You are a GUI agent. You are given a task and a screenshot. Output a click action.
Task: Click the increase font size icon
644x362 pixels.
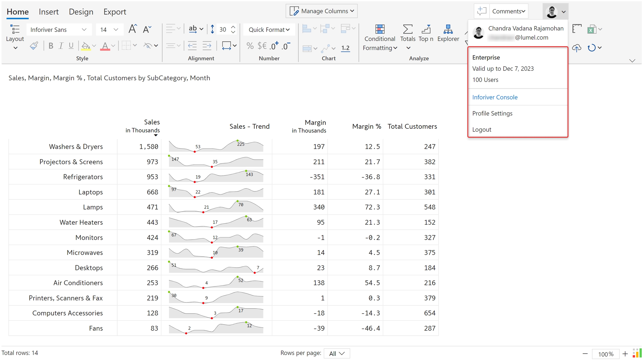coord(132,29)
